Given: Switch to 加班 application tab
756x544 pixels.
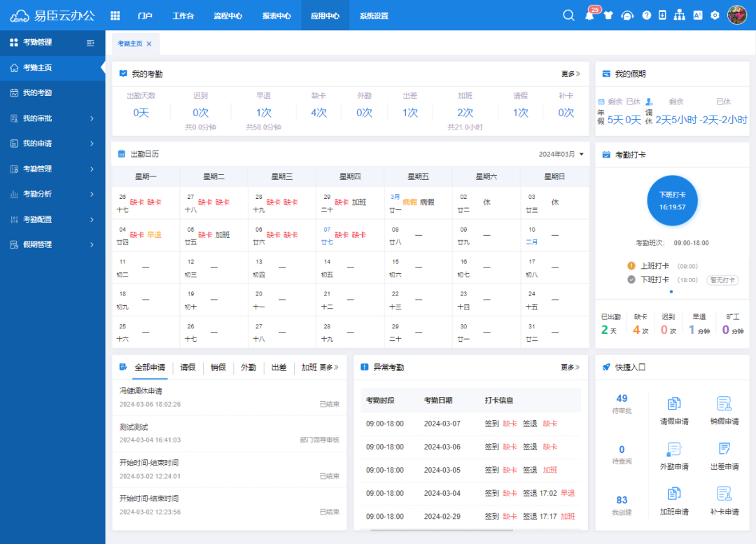Looking at the screenshot, I should point(309,368).
